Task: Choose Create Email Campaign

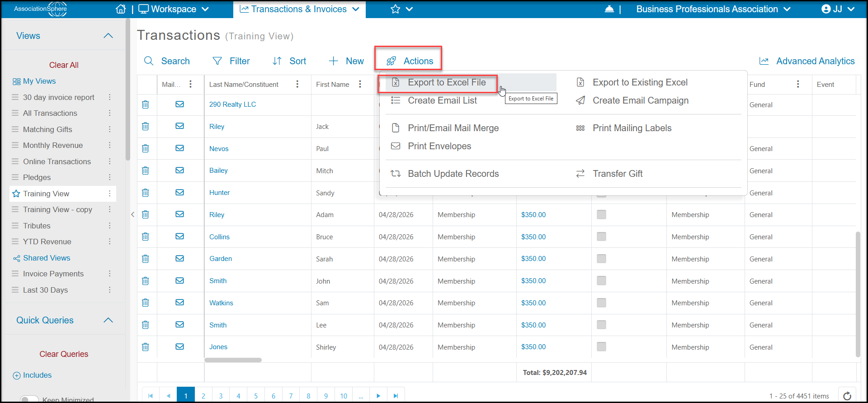Action: [632, 100]
